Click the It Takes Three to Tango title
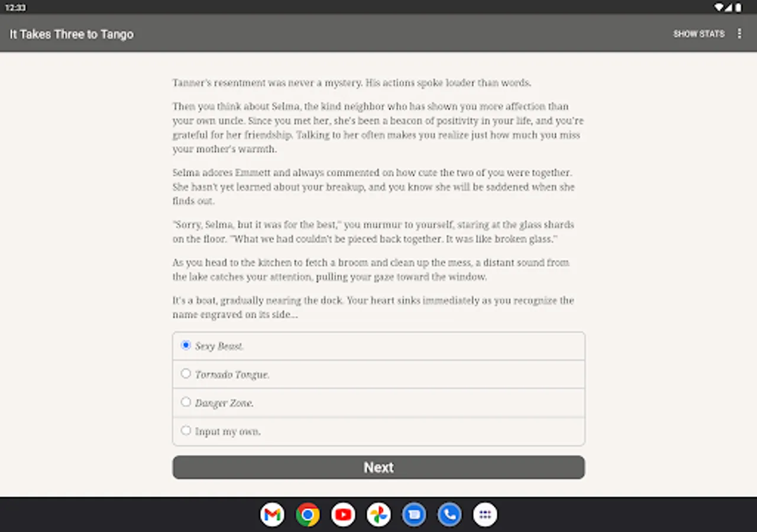Viewport: 757px width, 532px height. 71,34
